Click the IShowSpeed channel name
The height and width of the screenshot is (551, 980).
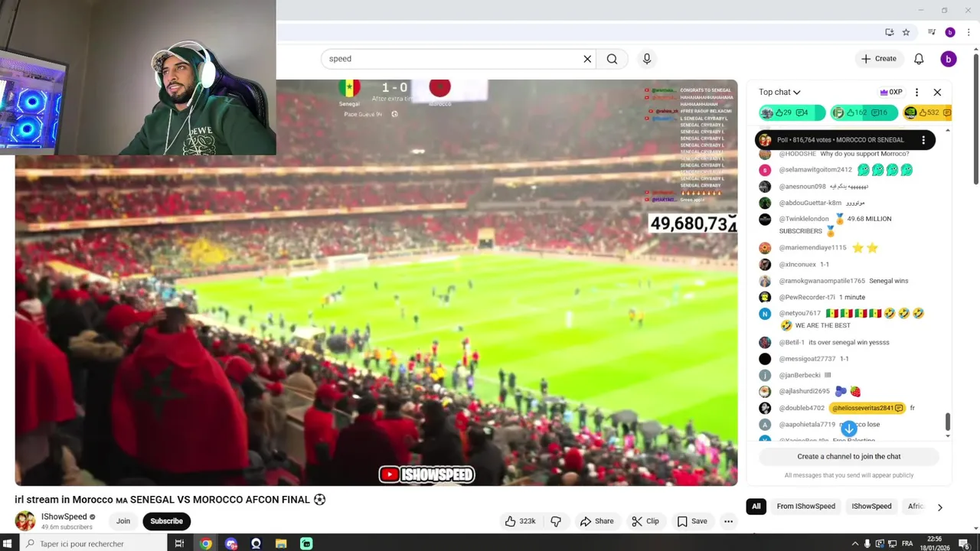[64, 517]
